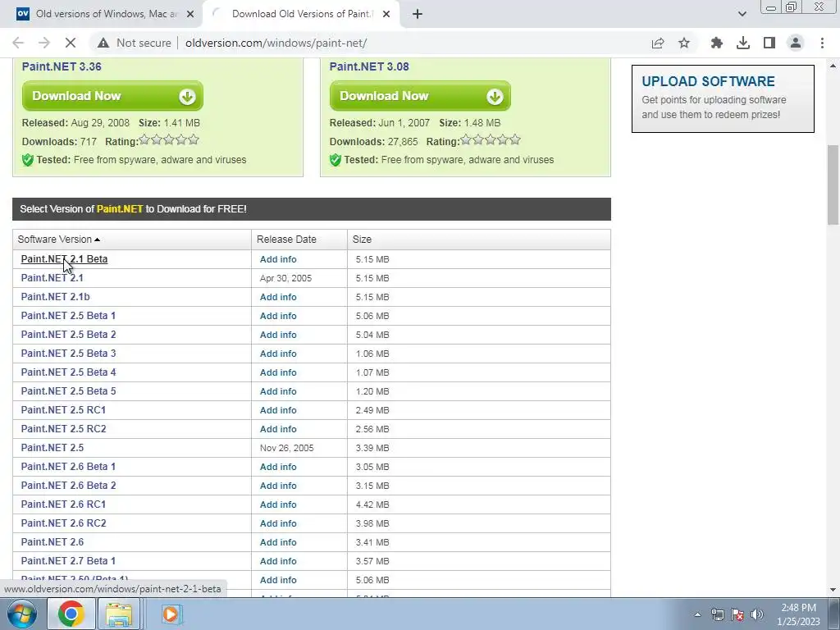Open Paint.NET 2.1b link
Image resolution: width=840 pixels, height=630 pixels.
55,297
